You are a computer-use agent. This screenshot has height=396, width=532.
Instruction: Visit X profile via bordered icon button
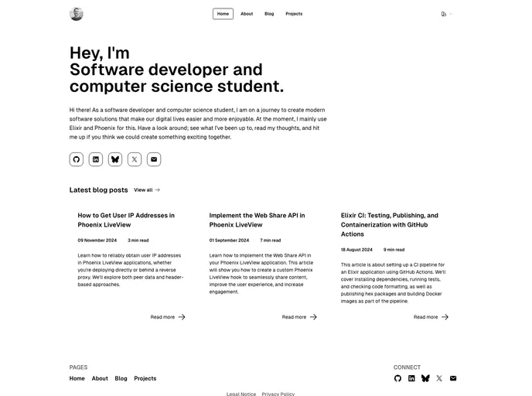[x=135, y=159]
